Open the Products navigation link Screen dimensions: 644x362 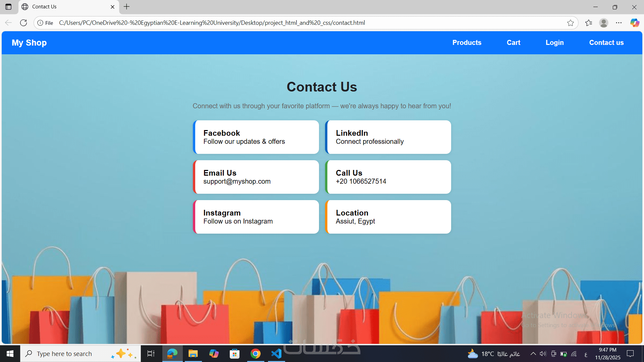467,43
